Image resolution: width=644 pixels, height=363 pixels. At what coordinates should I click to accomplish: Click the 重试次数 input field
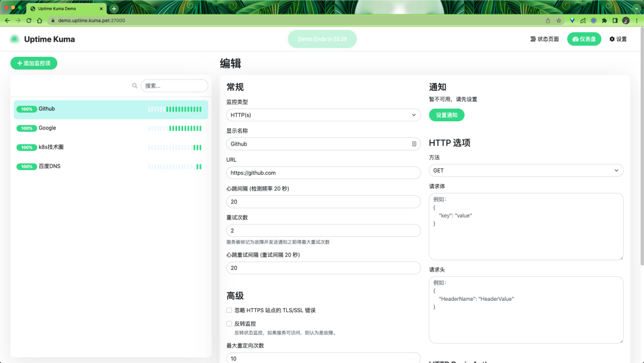(324, 230)
